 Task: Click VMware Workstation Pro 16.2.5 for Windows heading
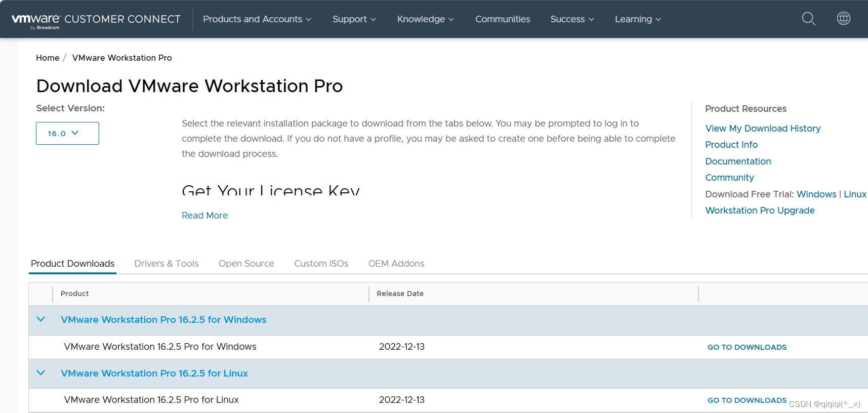tap(163, 320)
